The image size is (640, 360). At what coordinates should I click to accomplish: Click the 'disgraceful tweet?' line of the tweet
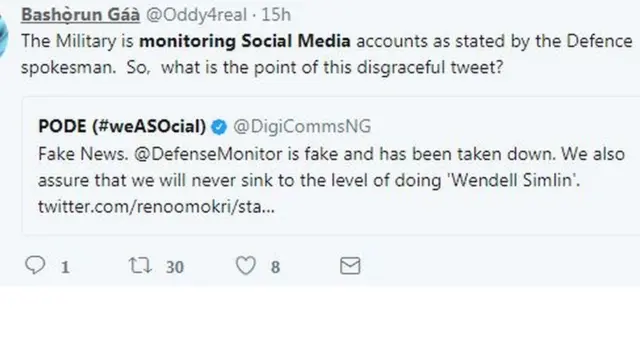pyautogui.click(x=430, y=67)
